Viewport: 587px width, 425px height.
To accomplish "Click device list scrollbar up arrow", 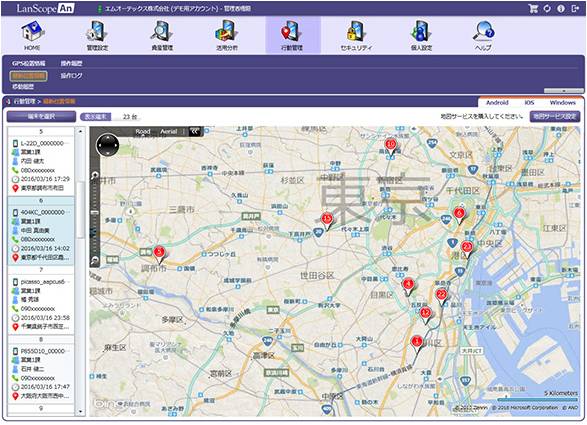I will tap(80, 132).
